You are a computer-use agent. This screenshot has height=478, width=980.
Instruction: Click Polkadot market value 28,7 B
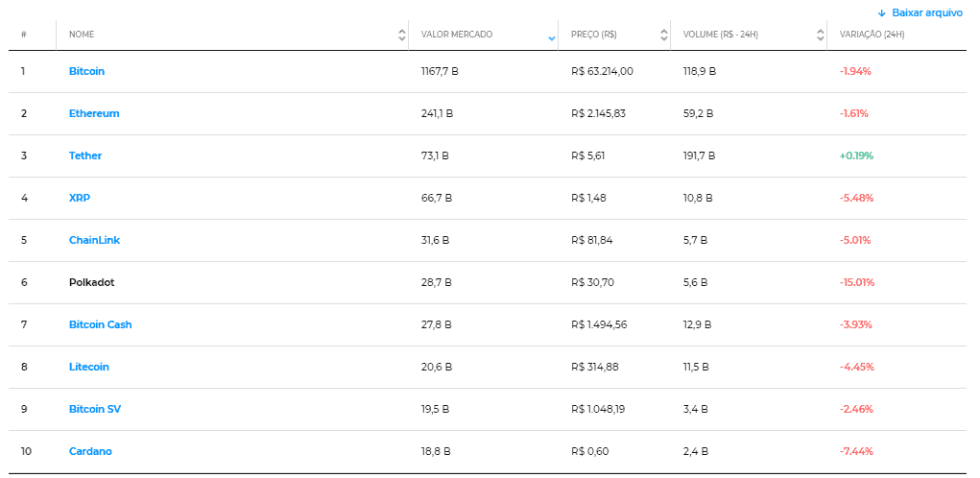coord(437,282)
